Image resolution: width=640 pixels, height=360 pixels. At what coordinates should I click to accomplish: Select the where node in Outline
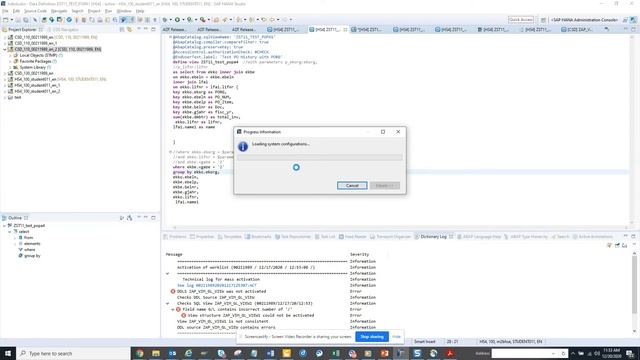tap(29, 249)
